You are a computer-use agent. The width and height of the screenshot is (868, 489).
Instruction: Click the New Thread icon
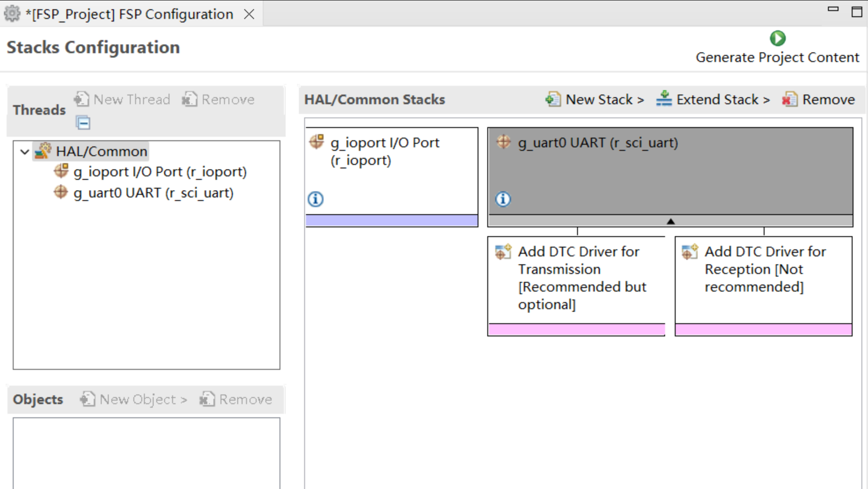pyautogui.click(x=81, y=99)
